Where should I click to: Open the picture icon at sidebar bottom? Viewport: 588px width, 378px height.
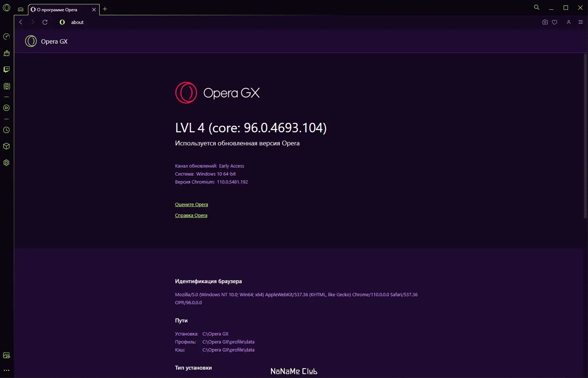click(x=7, y=355)
